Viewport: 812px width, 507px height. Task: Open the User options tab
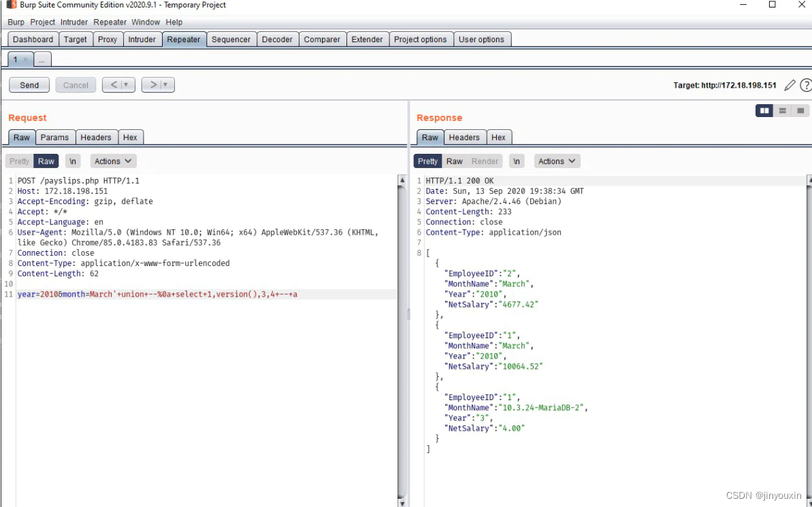pos(482,39)
